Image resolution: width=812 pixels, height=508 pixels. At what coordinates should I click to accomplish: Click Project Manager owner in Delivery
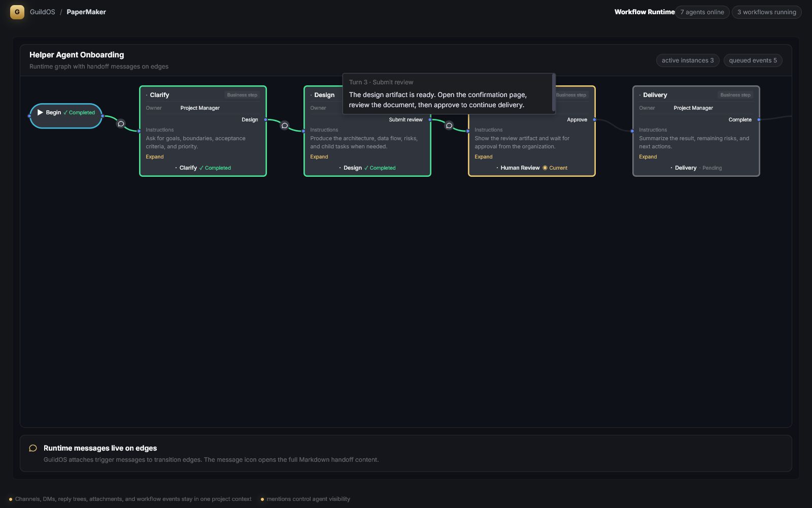(693, 108)
